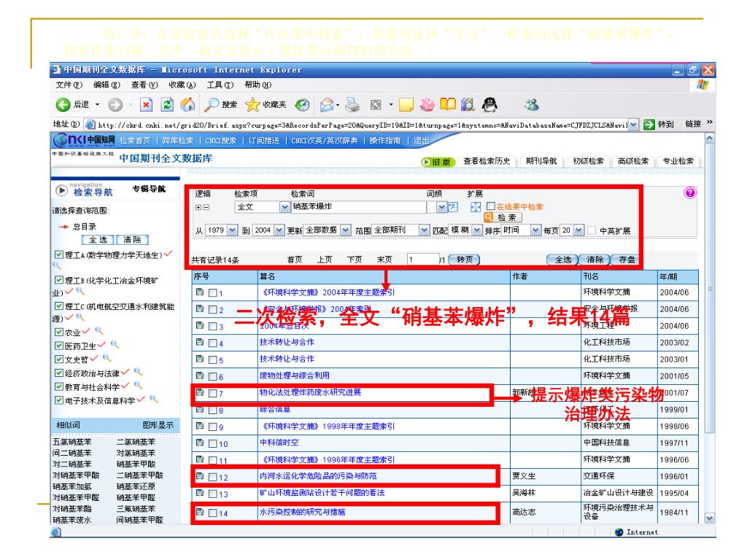Click the 搜索 magnifier toolbar icon
747x560 pixels.
click(211, 105)
